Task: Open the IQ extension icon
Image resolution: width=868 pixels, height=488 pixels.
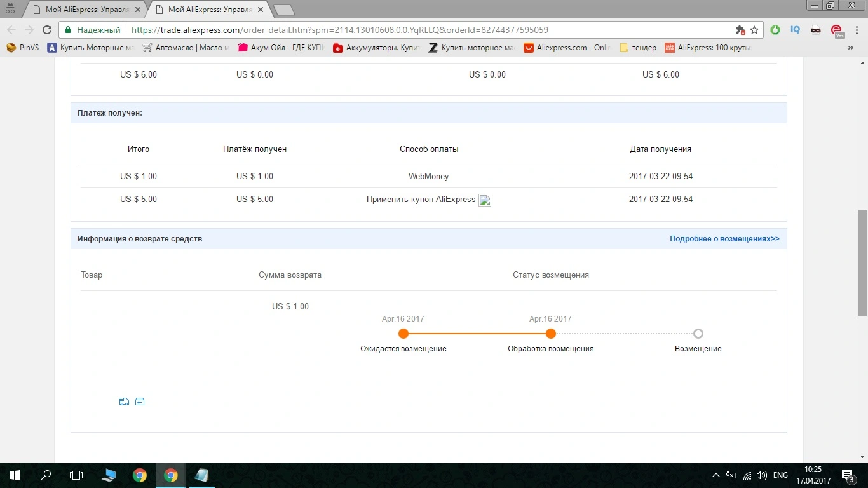Action: (795, 30)
